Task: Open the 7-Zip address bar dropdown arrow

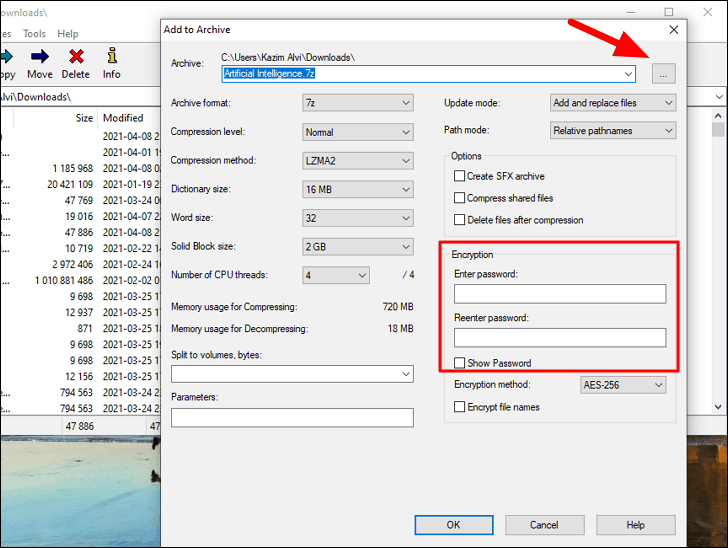Action: (719, 97)
